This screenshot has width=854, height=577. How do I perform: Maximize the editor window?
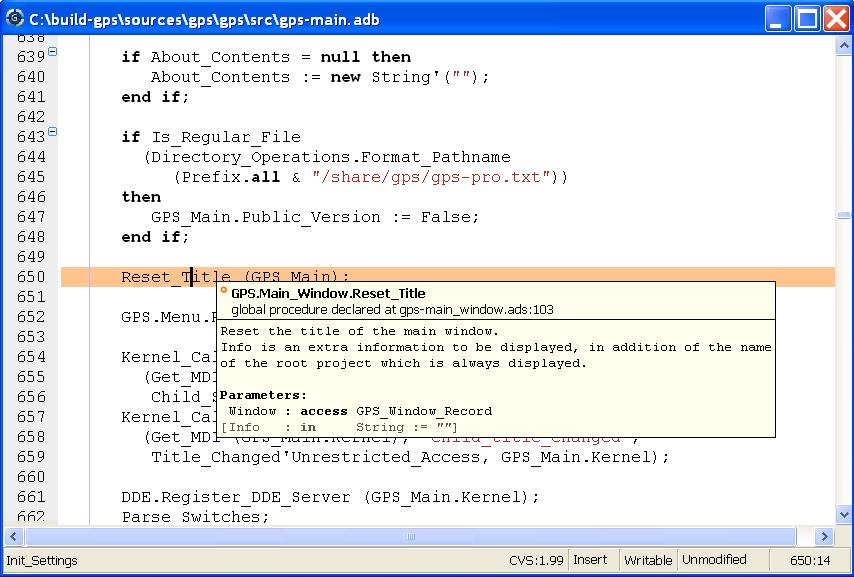tap(808, 18)
